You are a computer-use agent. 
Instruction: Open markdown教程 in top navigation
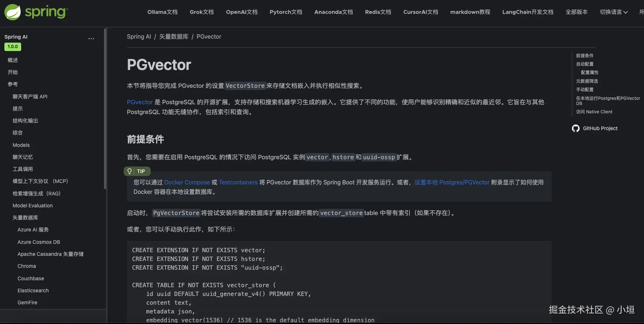coord(470,12)
